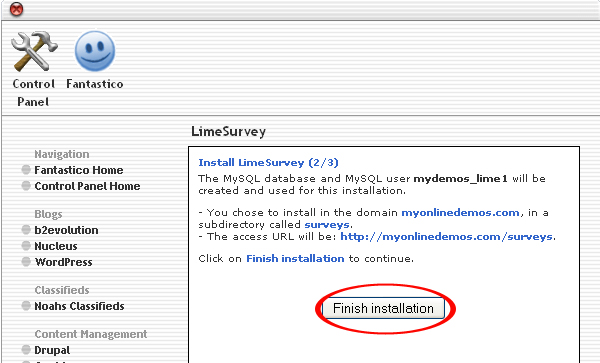600x363 pixels.
Task: Select b2evolution under Blogs
Action: point(66,230)
